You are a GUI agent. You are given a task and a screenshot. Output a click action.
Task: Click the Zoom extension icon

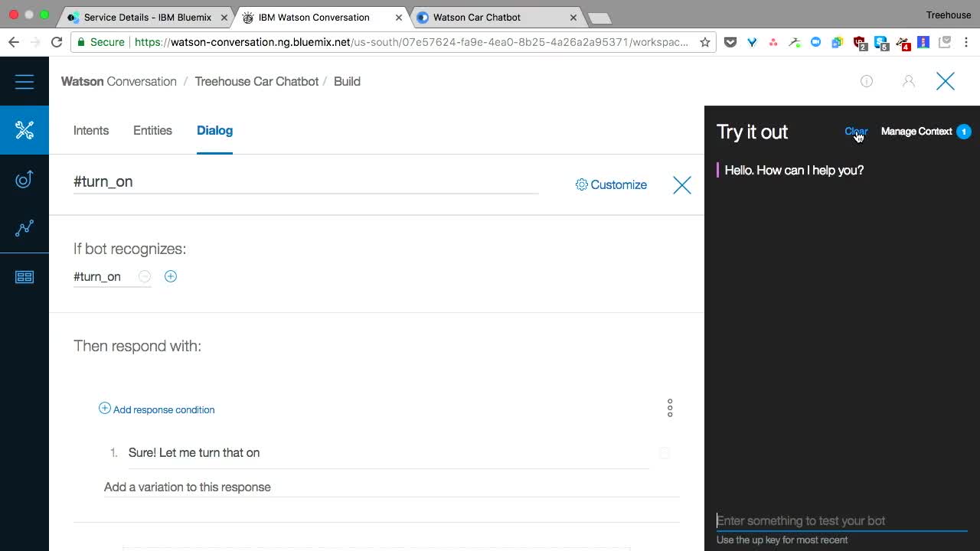816,43
